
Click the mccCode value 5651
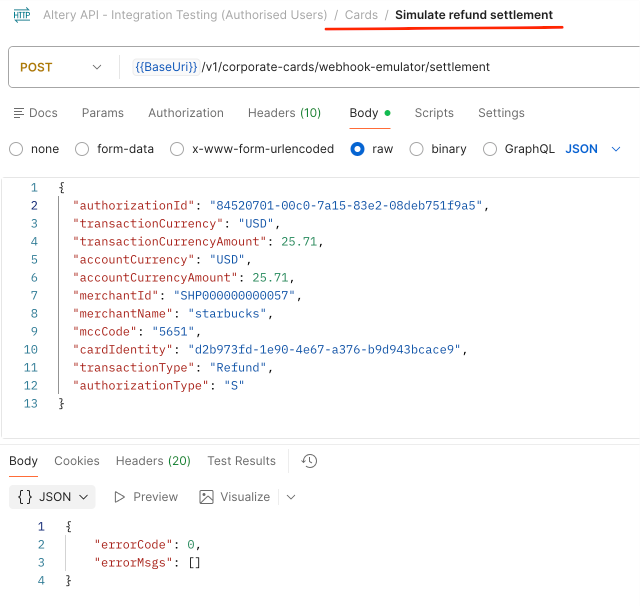pyautogui.click(x=173, y=331)
